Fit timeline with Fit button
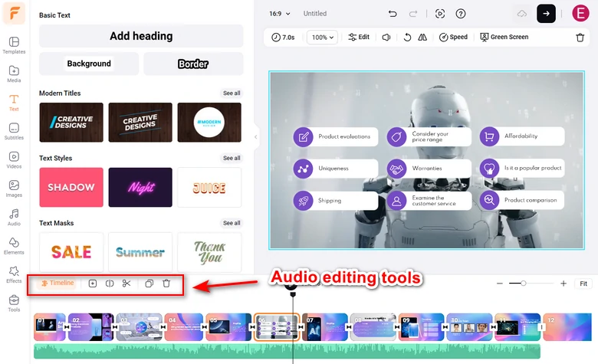Image resolution: width=598 pixels, height=364 pixels. (x=583, y=284)
